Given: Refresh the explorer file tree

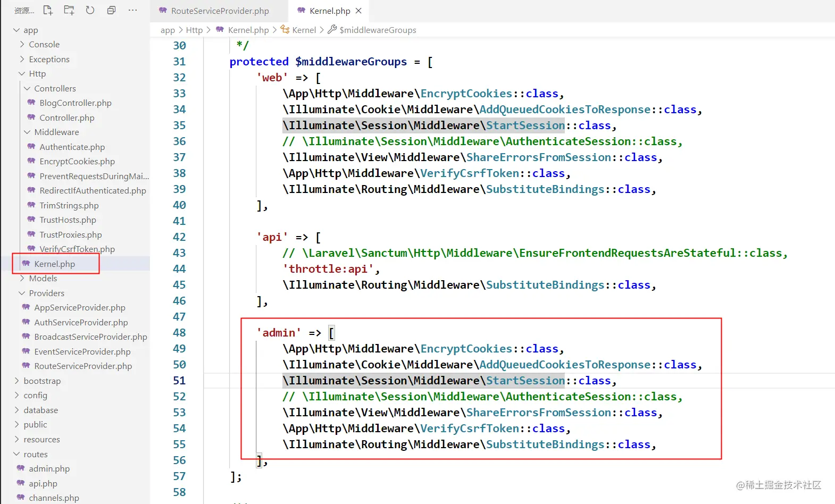Looking at the screenshot, I should [x=90, y=10].
